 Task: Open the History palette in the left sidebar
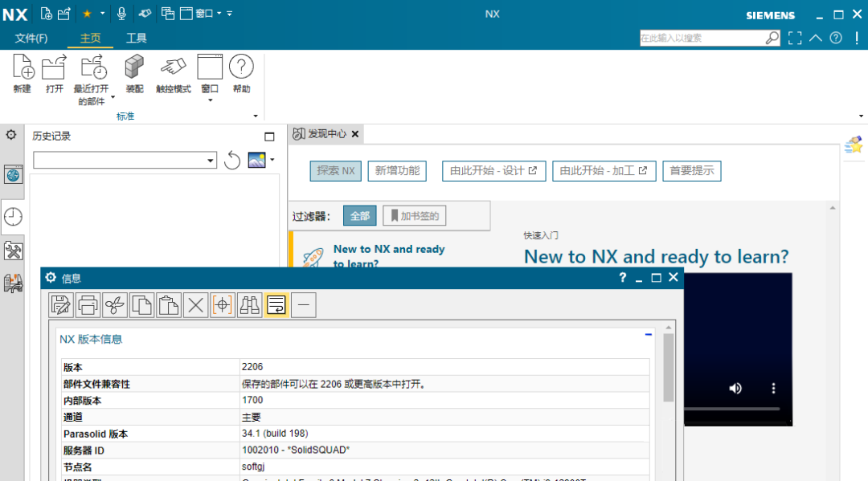13,217
